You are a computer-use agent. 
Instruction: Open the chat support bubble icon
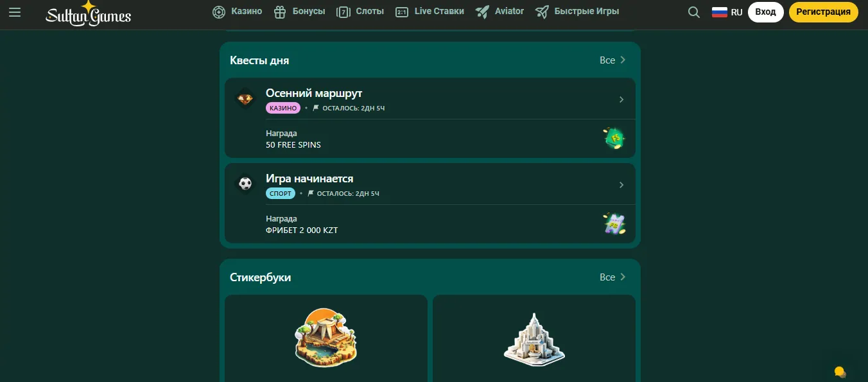839,372
